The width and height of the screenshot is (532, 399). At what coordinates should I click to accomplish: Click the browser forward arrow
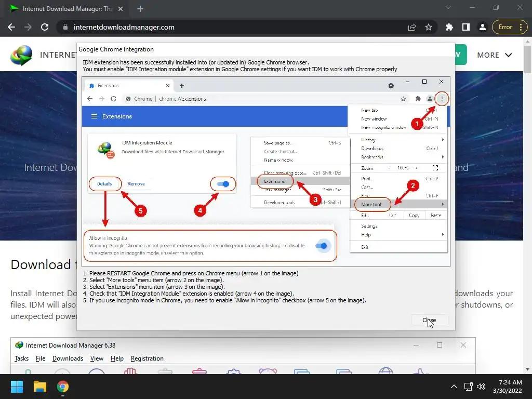(x=28, y=27)
